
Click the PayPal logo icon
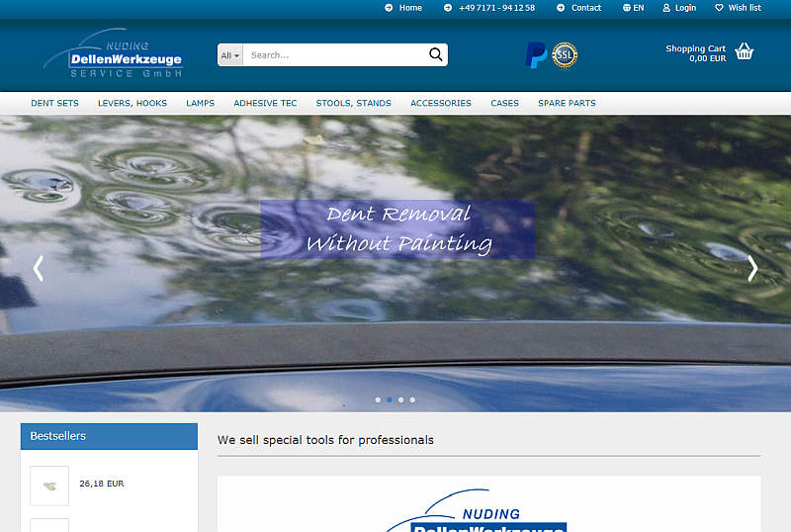[x=536, y=55]
